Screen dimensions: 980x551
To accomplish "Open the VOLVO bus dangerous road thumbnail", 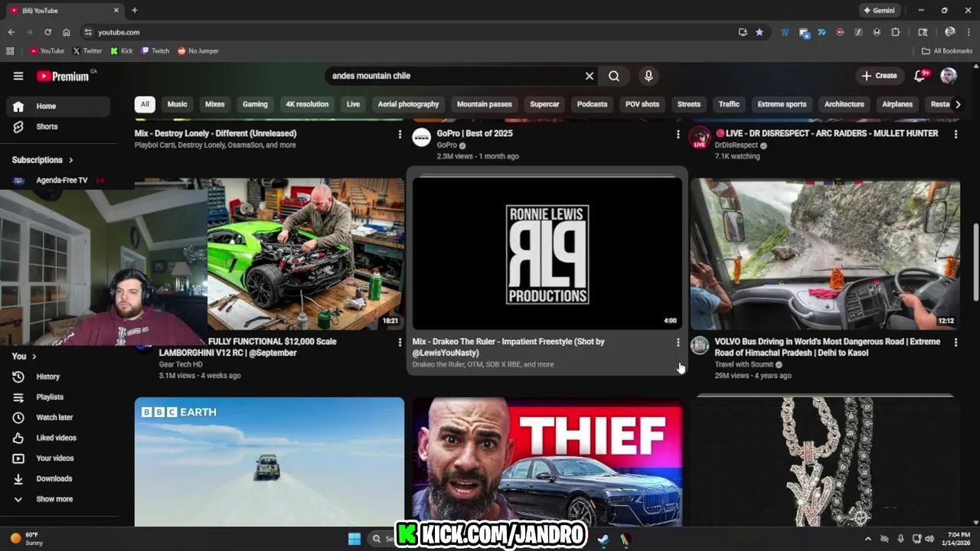I will [825, 254].
